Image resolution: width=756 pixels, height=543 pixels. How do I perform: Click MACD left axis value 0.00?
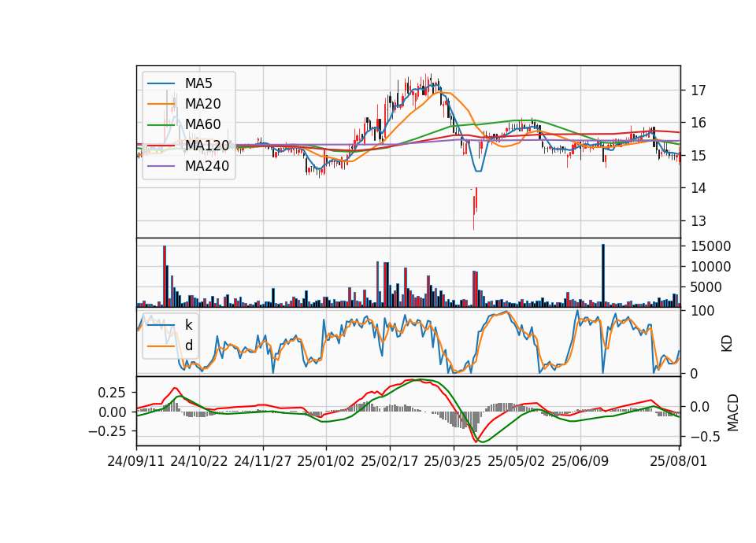(x=112, y=412)
